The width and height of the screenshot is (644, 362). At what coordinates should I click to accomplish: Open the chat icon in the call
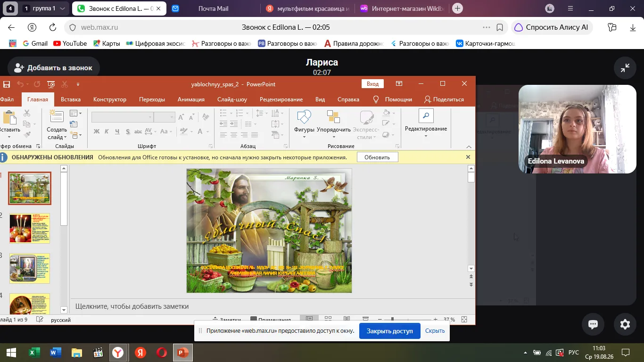pos(593,324)
